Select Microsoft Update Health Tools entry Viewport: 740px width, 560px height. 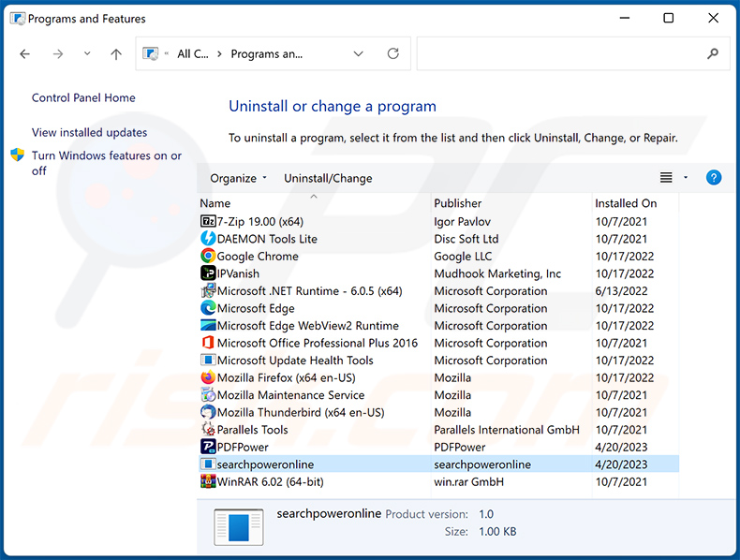[295, 361]
